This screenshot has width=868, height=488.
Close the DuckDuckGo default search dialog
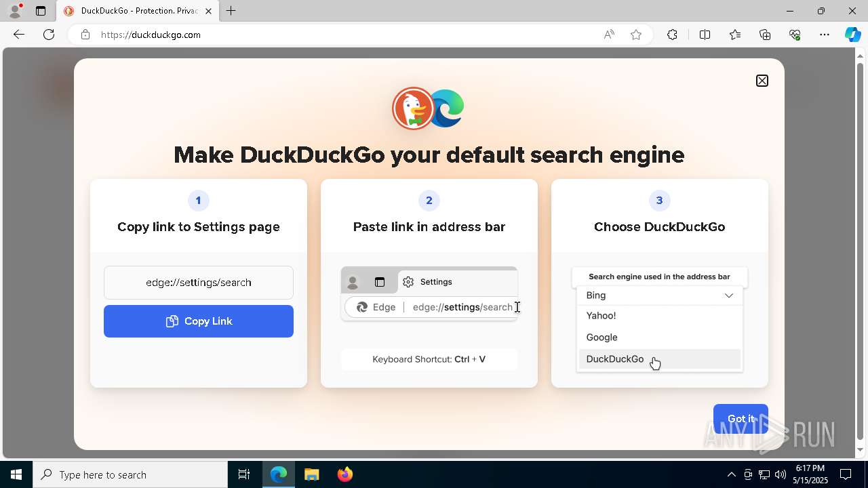pos(762,81)
